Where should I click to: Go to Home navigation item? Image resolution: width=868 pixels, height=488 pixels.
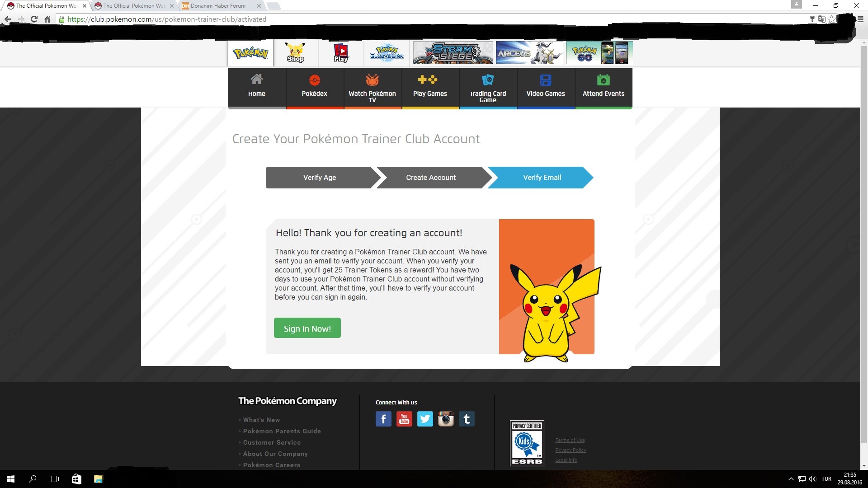click(257, 88)
